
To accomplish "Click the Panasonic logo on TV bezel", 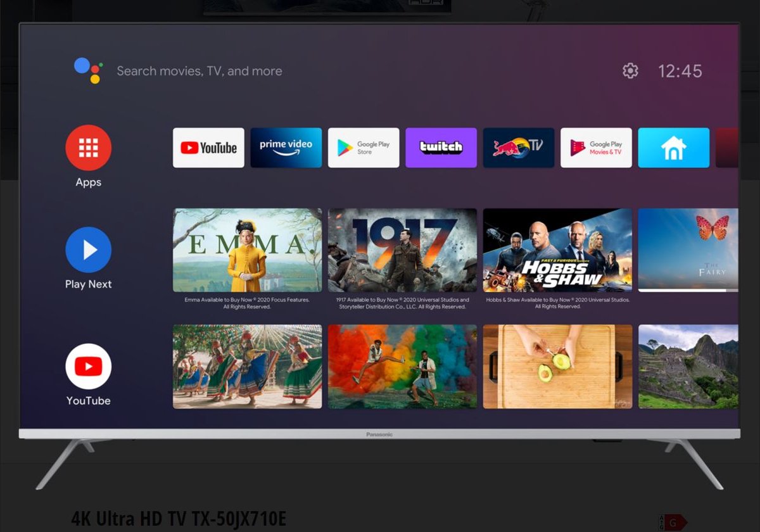I will click(x=379, y=434).
